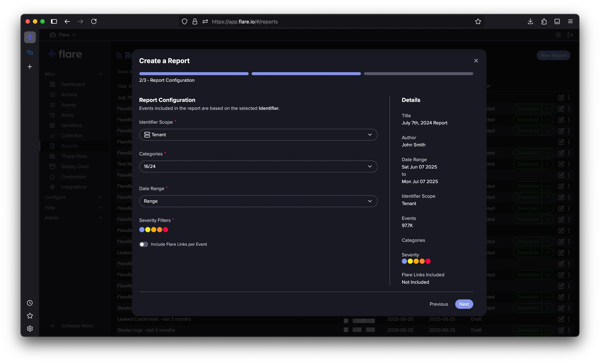The height and width of the screenshot is (364, 600).
Task: Toggle the red critical severity filter
Action: [x=166, y=230]
